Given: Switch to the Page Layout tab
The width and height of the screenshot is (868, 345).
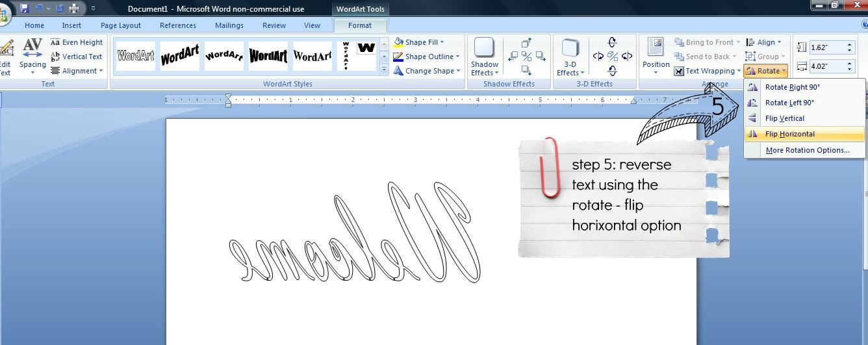Looking at the screenshot, I should coord(121,25).
